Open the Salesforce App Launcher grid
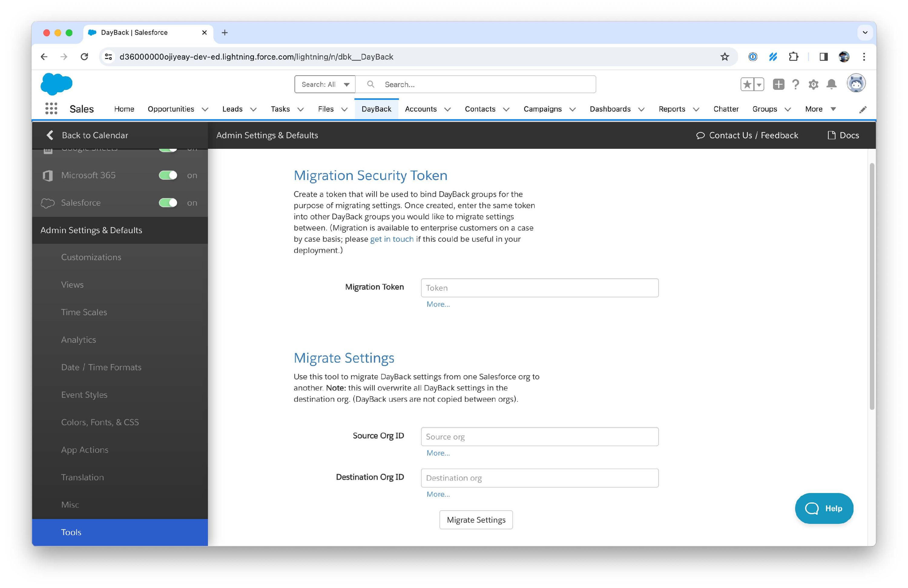Screen dimensions: 908x588 [x=51, y=109]
